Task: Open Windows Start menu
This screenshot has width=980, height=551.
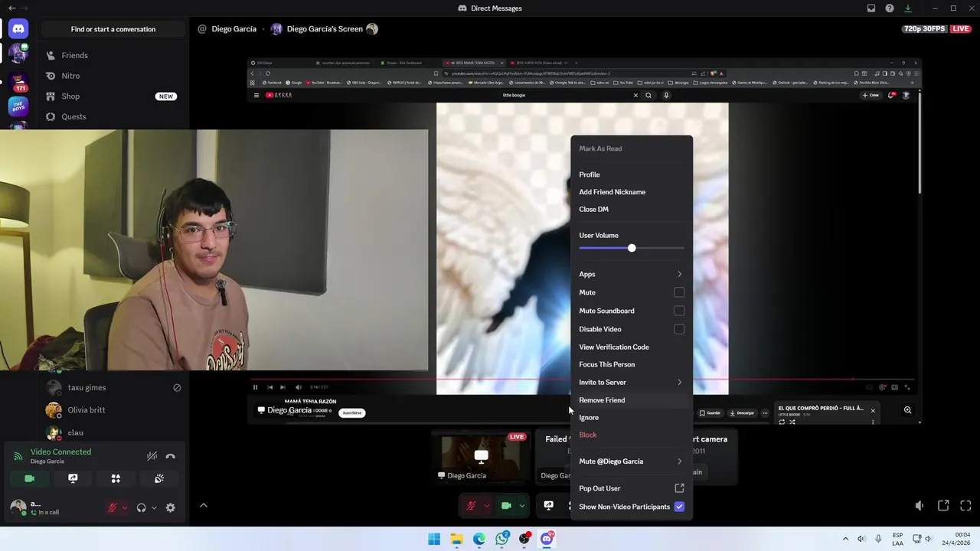Action: coord(434,539)
